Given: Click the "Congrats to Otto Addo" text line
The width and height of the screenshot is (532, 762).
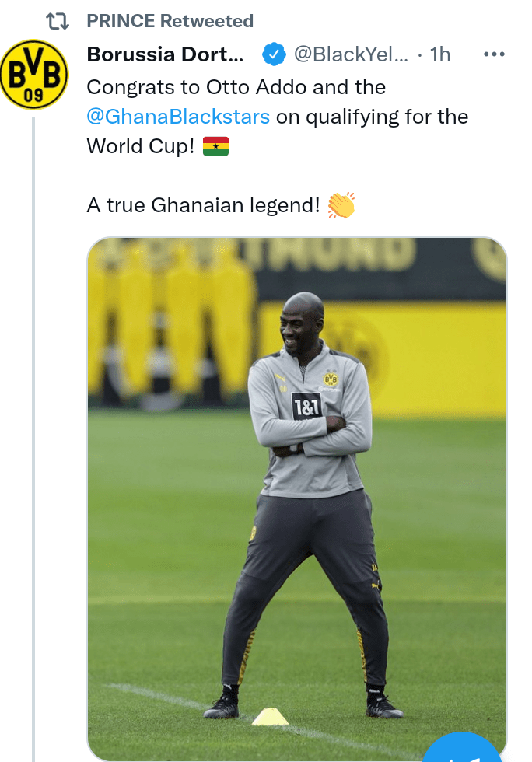Looking at the screenshot, I should [236, 86].
